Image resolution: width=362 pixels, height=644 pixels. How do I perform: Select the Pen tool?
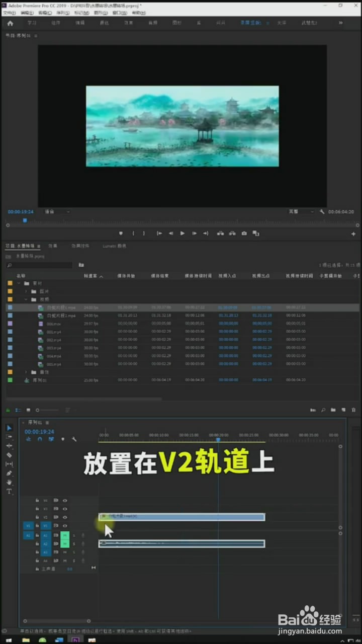(x=9, y=473)
